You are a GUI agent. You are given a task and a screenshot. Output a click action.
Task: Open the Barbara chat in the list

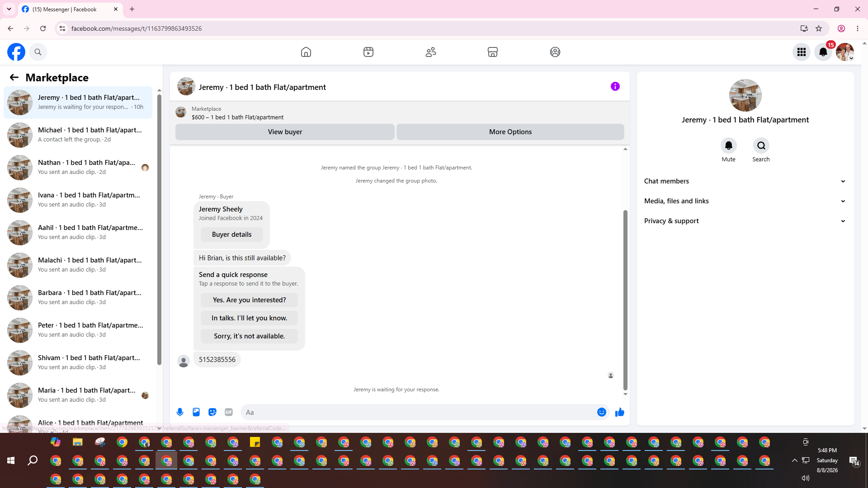[78, 298]
